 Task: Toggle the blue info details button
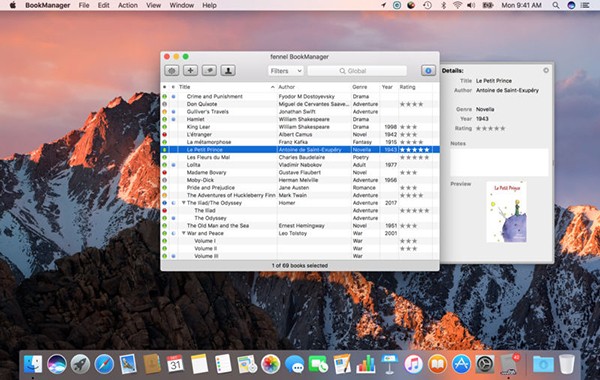pyautogui.click(x=428, y=70)
